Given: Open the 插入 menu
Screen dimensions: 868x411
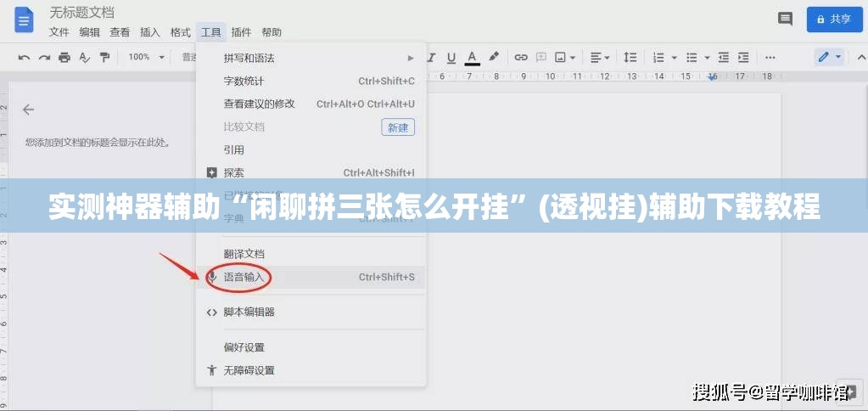Looking at the screenshot, I should point(150,32).
